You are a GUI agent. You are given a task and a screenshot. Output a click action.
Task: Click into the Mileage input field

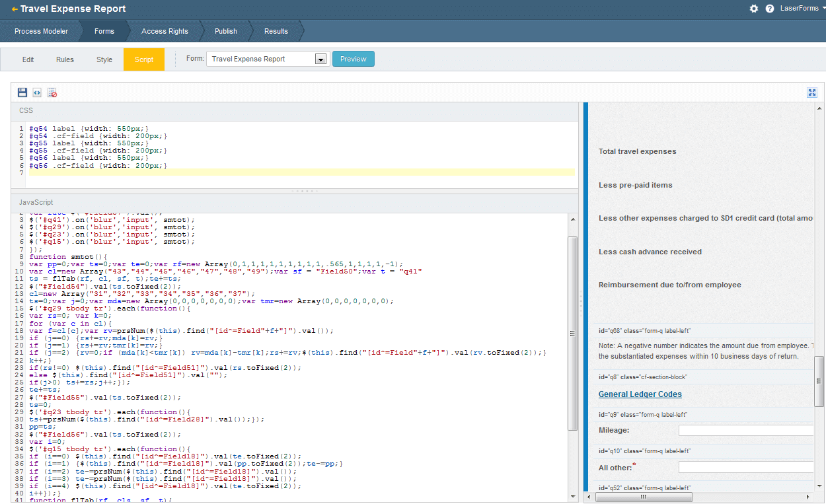click(747, 430)
